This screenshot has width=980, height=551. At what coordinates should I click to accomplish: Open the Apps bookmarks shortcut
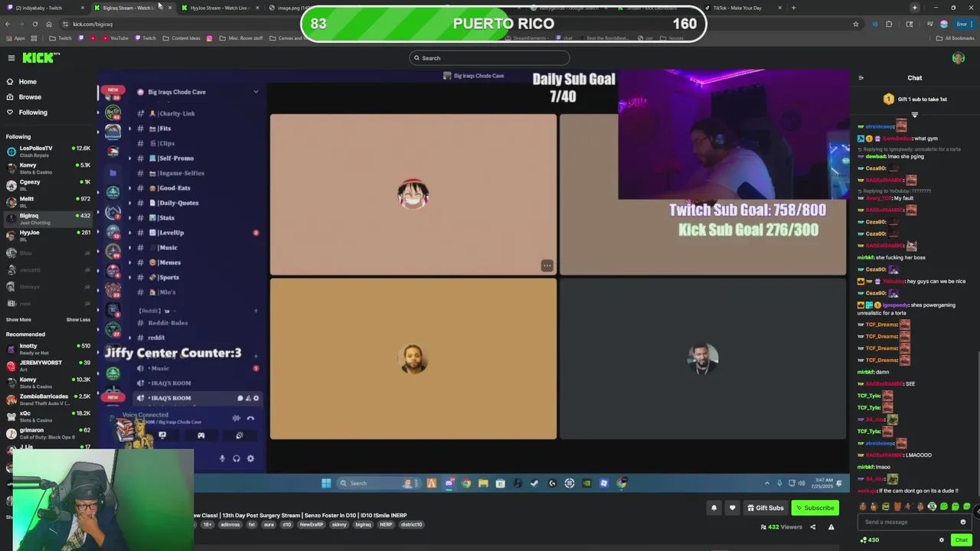(x=15, y=38)
